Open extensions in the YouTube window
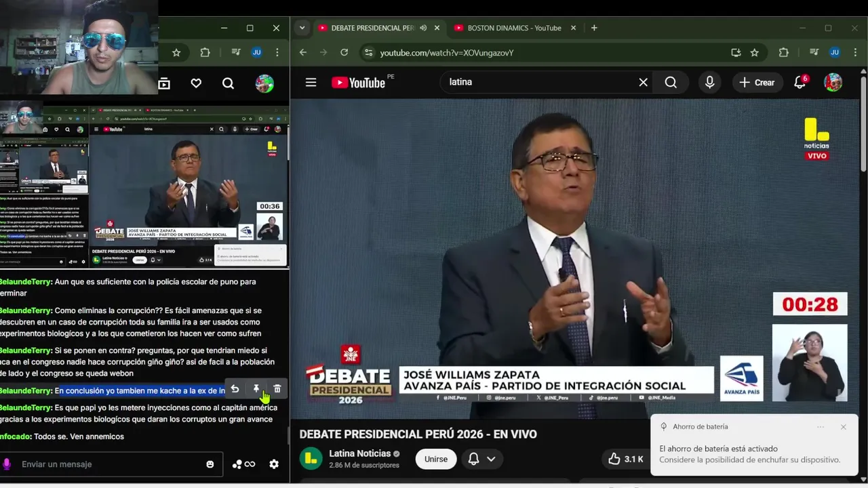 [784, 52]
